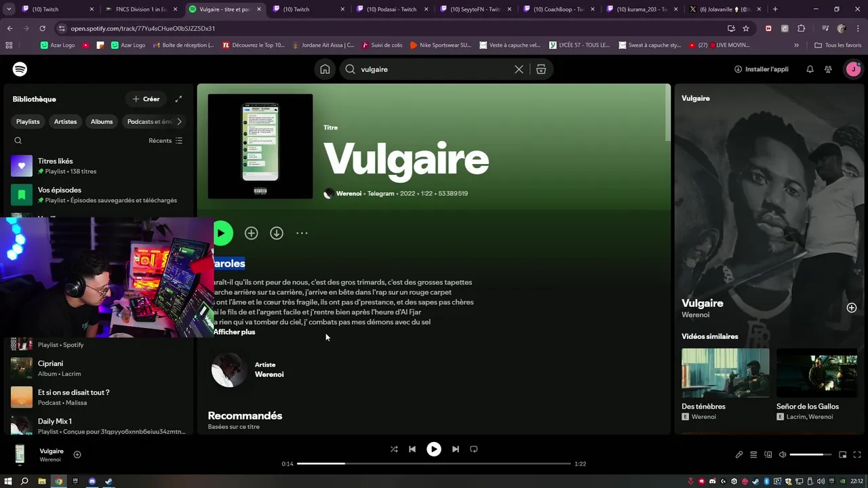868x488 pixels.
Task: Open the Titres likés playlist
Action: click(98, 166)
